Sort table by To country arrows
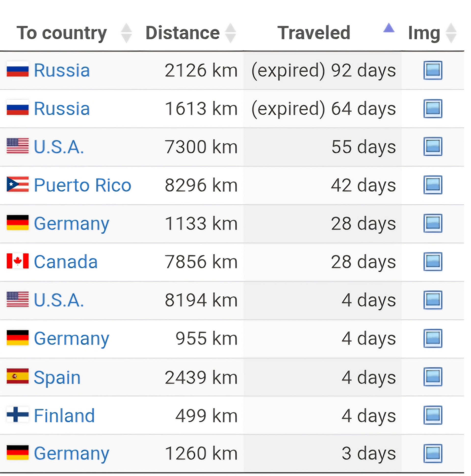 (x=126, y=33)
